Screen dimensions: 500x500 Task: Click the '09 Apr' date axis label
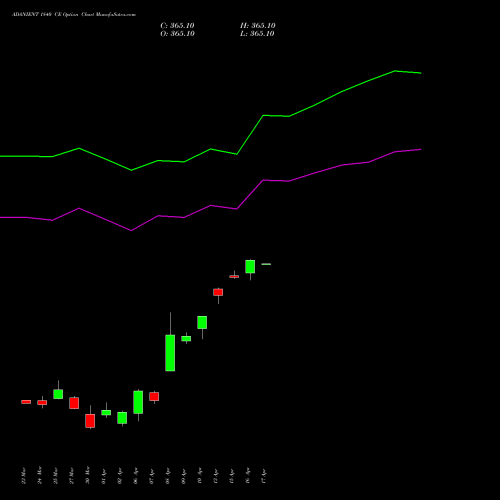[x=183, y=476]
